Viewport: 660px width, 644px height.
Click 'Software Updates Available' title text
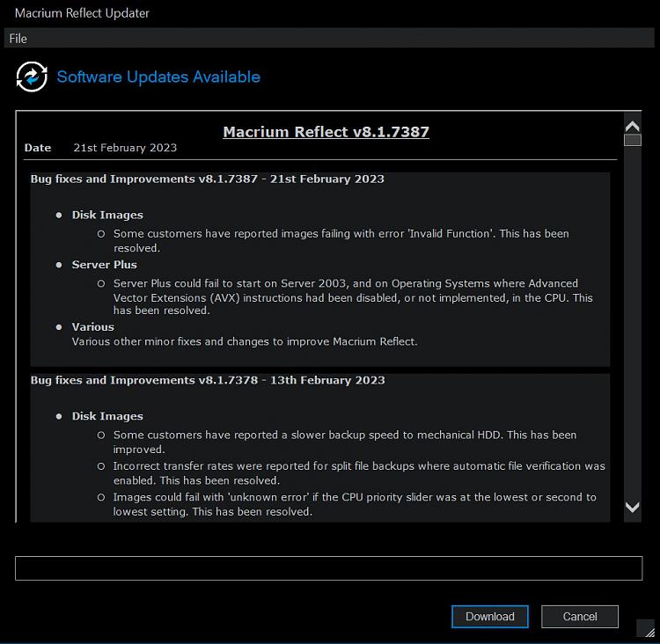point(158,77)
